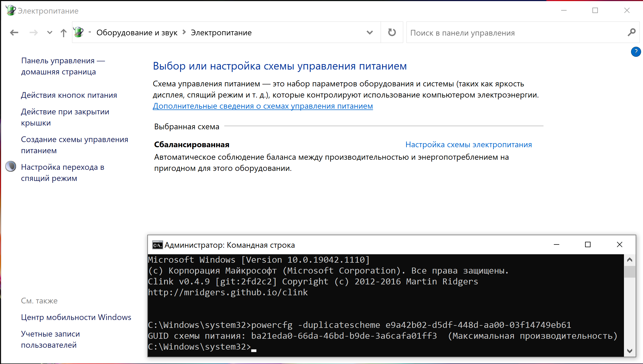
Task: Click the sleep moon icon in sidebar
Action: pos(11,167)
